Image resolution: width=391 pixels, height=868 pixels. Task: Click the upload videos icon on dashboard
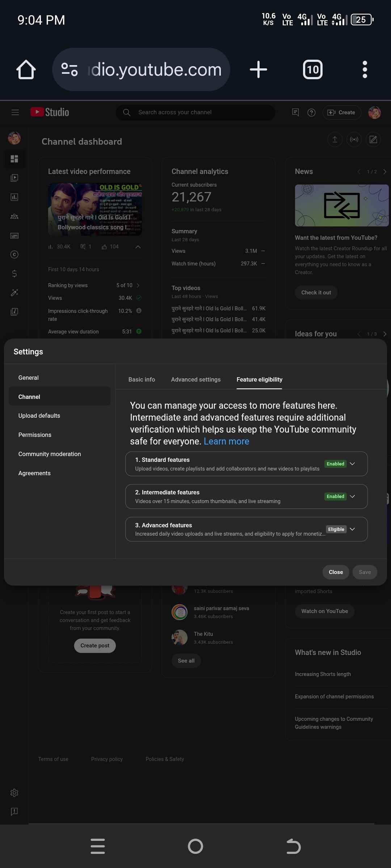pos(335,140)
